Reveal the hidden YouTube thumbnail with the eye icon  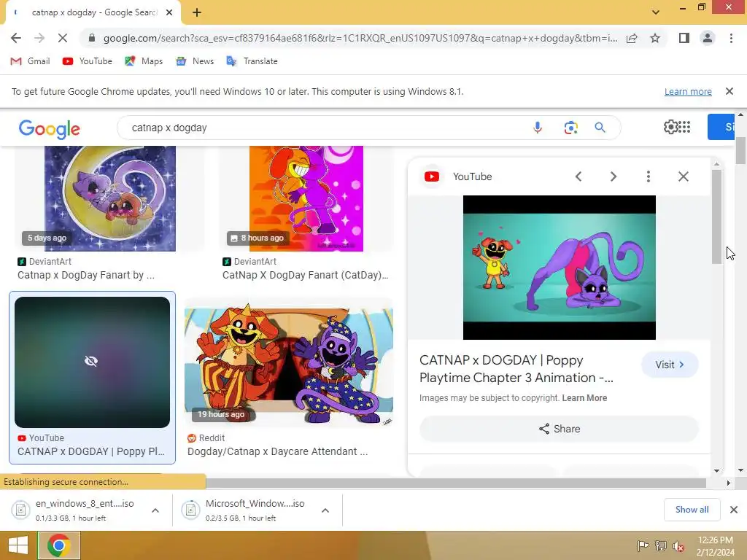91,362
